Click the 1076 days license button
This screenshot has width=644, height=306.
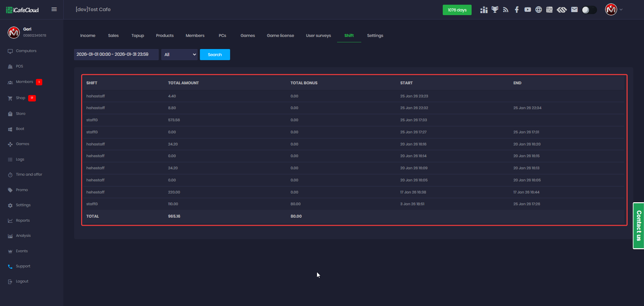pos(457,10)
